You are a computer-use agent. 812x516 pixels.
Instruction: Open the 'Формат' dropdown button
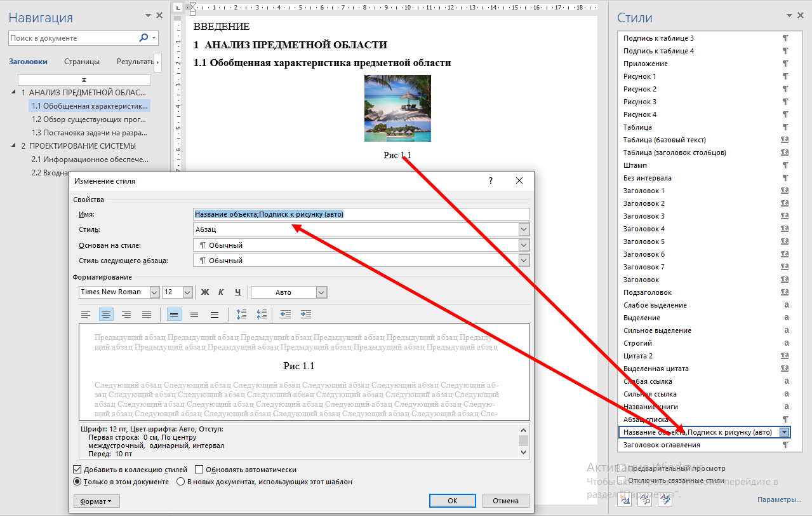97,501
